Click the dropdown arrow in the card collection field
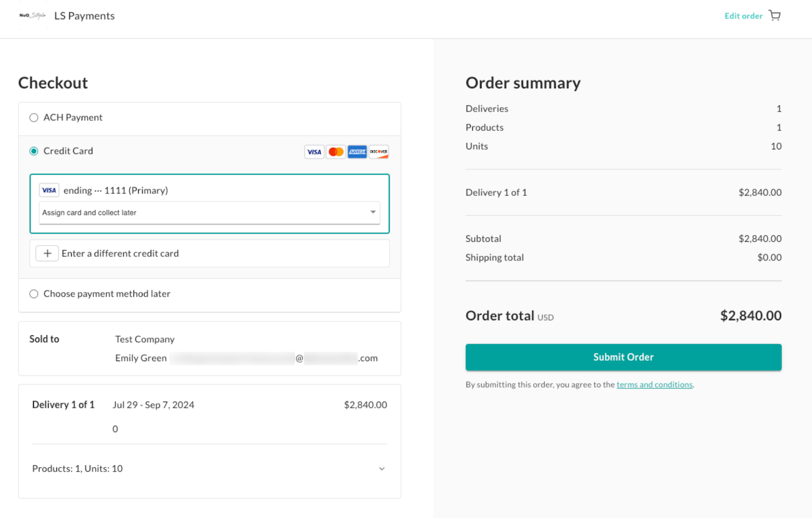The height and width of the screenshot is (518, 812). 373,212
